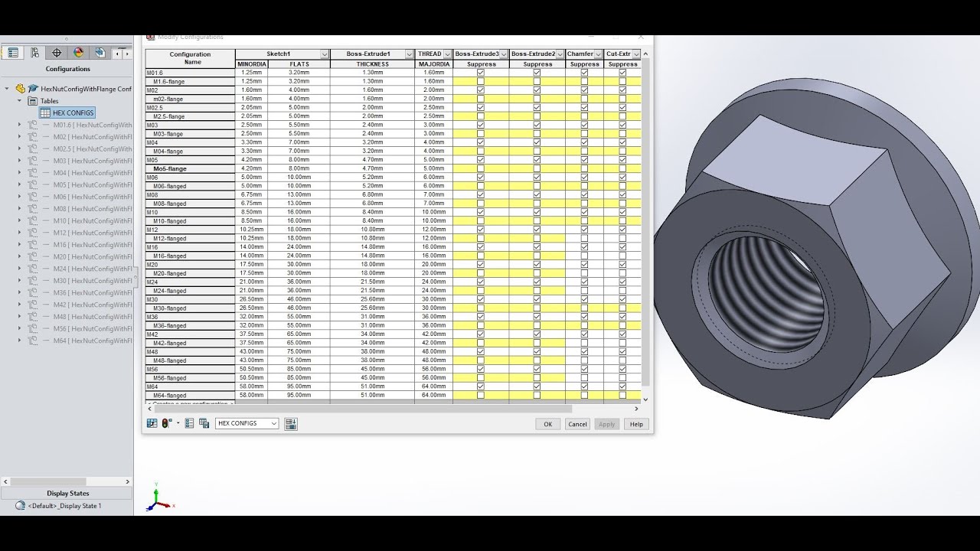This screenshot has height=551, width=980.
Task: Open the Boss-Extrude1 column dropdown
Action: (409, 54)
